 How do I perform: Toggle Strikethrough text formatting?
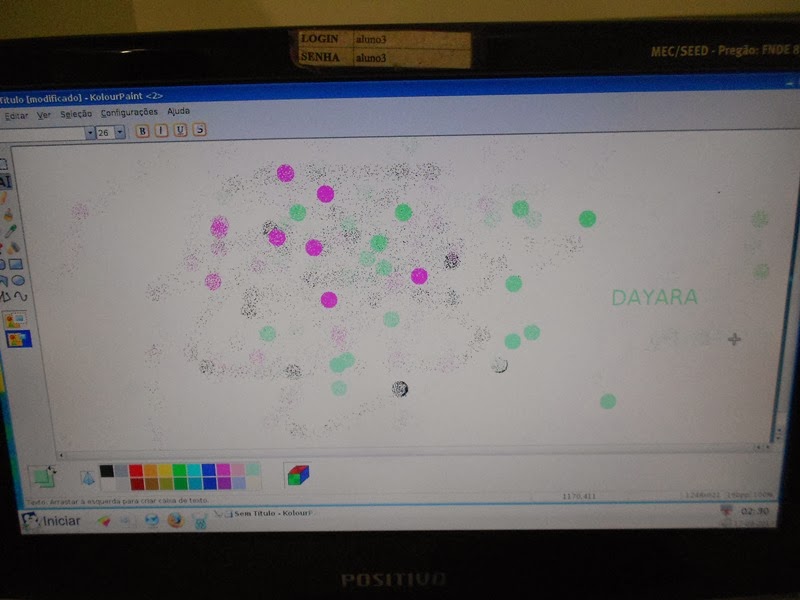pyautogui.click(x=199, y=130)
